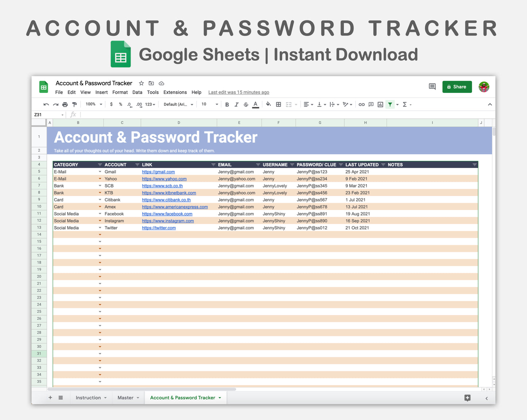Toggle strikethrough formatting
The image size is (527, 420).
click(x=246, y=104)
